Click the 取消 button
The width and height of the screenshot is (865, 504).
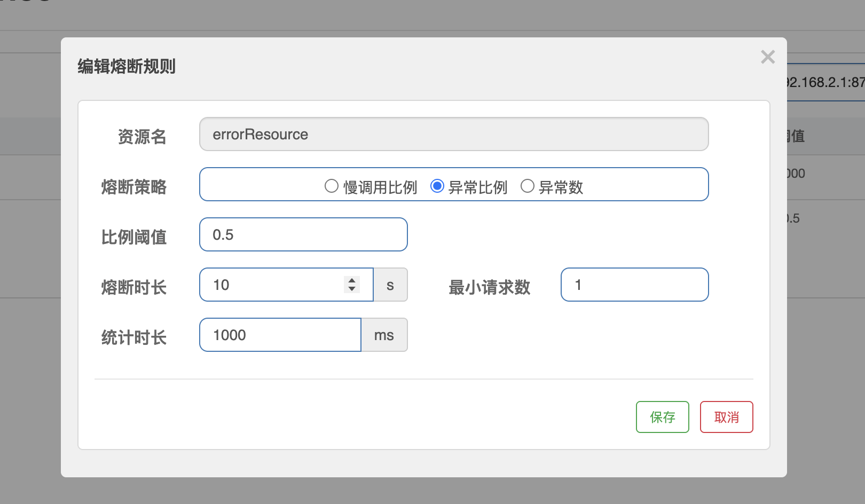(726, 417)
